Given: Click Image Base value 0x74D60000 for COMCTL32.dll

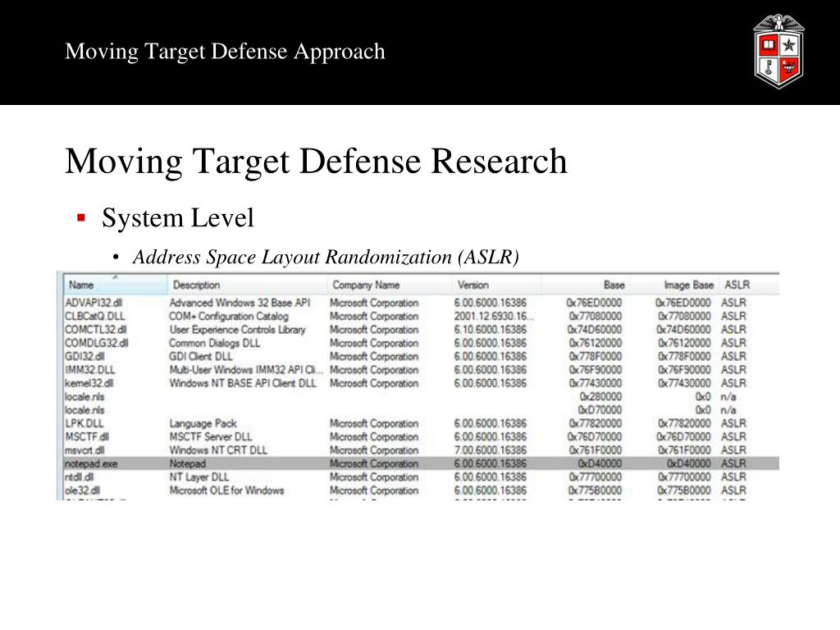Looking at the screenshot, I should [683, 330].
